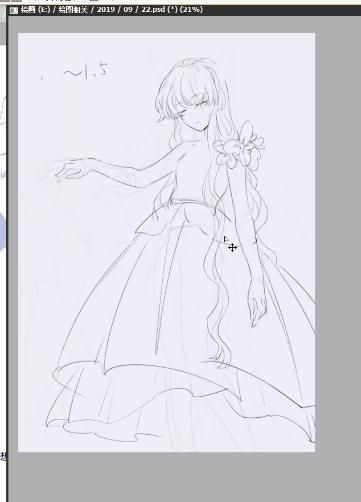Click the document icon in the title bar
The height and width of the screenshot is (502, 361).
(x=14, y=10)
